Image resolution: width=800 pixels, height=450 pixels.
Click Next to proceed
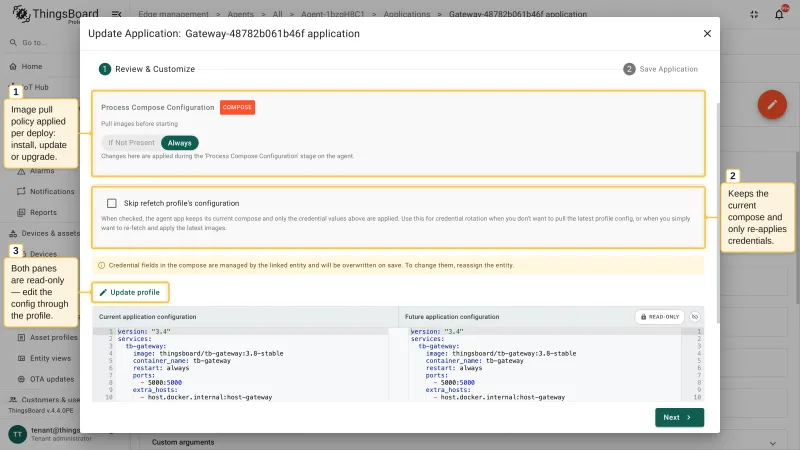tap(679, 417)
